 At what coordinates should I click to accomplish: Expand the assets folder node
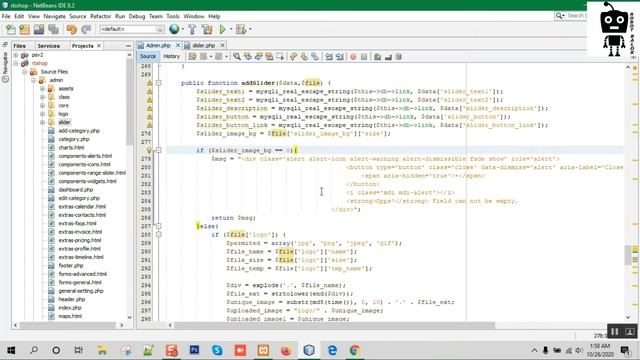(x=42, y=89)
